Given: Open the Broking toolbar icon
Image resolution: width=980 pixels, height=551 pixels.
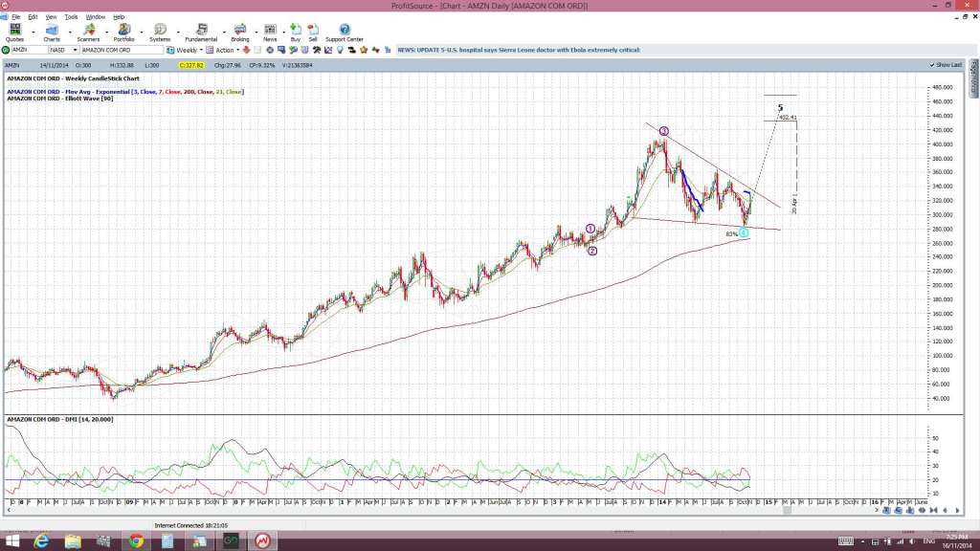Looking at the screenshot, I should pyautogui.click(x=240, y=29).
